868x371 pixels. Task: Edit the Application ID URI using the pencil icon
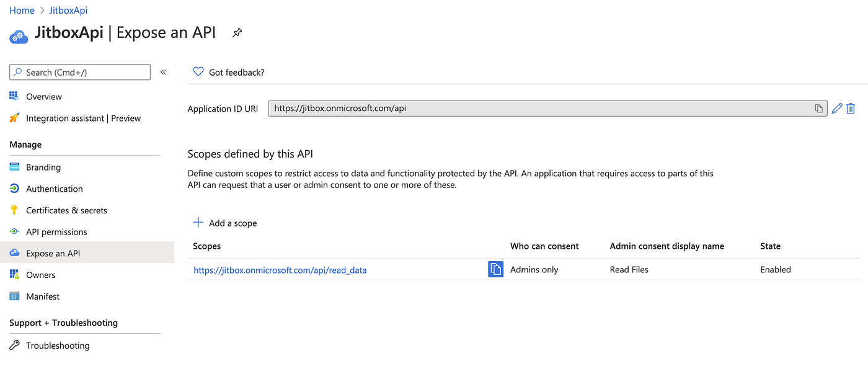click(x=836, y=108)
